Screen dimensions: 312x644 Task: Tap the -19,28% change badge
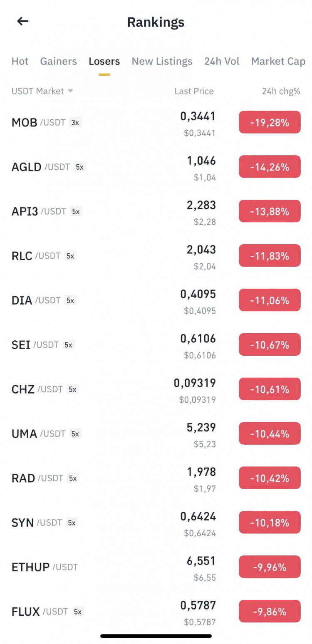[x=270, y=122]
